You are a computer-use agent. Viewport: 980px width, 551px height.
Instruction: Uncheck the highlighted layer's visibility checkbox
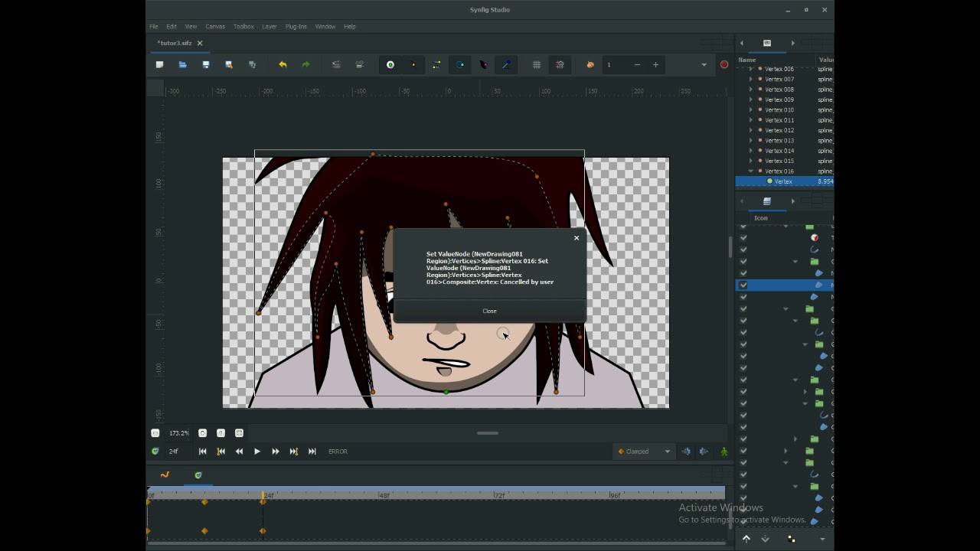[x=743, y=285]
